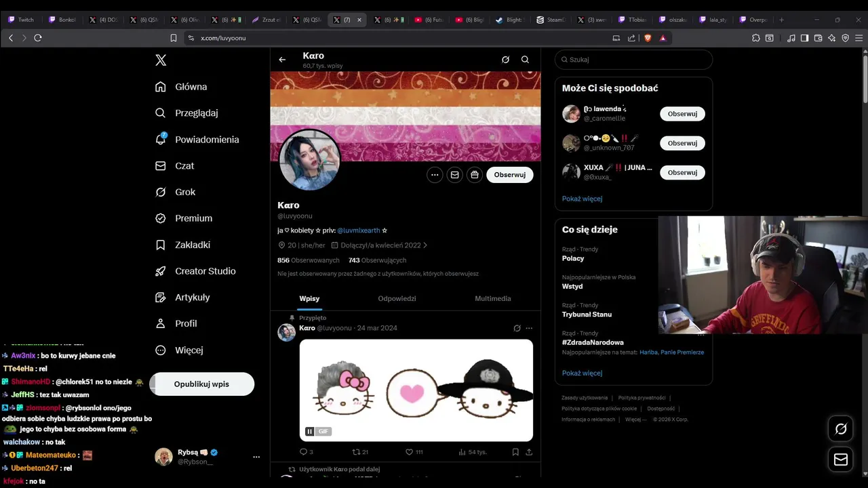Switch to the Wpisy tab
The image size is (868, 488).
coord(309,298)
